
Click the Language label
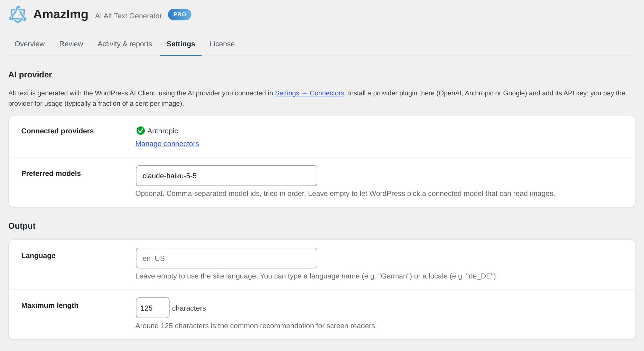point(38,256)
